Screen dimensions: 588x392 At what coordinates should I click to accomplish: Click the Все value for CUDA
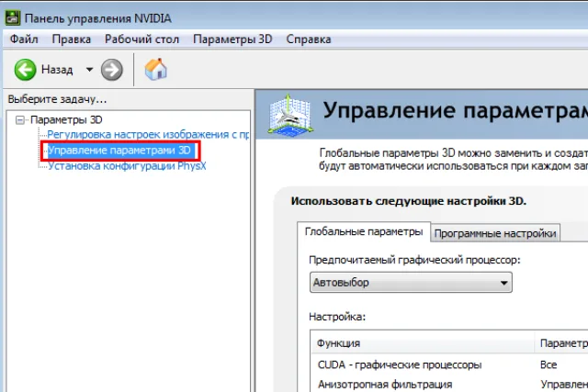tap(548, 364)
